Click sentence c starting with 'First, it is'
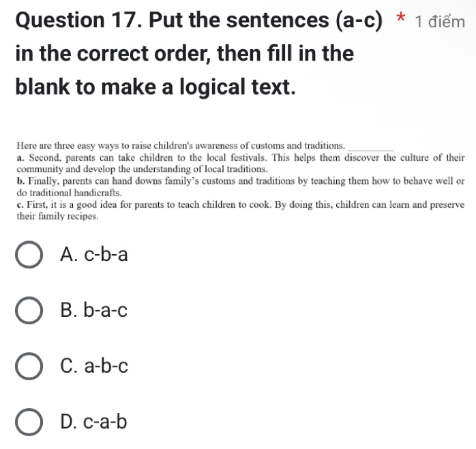Screen dimensions: 476x449 pyautogui.click(x=241, y=211)
